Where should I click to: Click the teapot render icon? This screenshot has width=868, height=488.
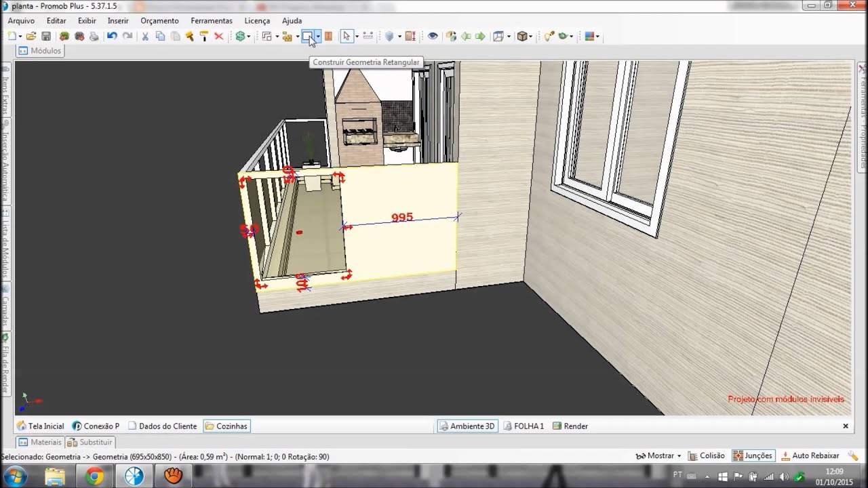pos(564,37)
